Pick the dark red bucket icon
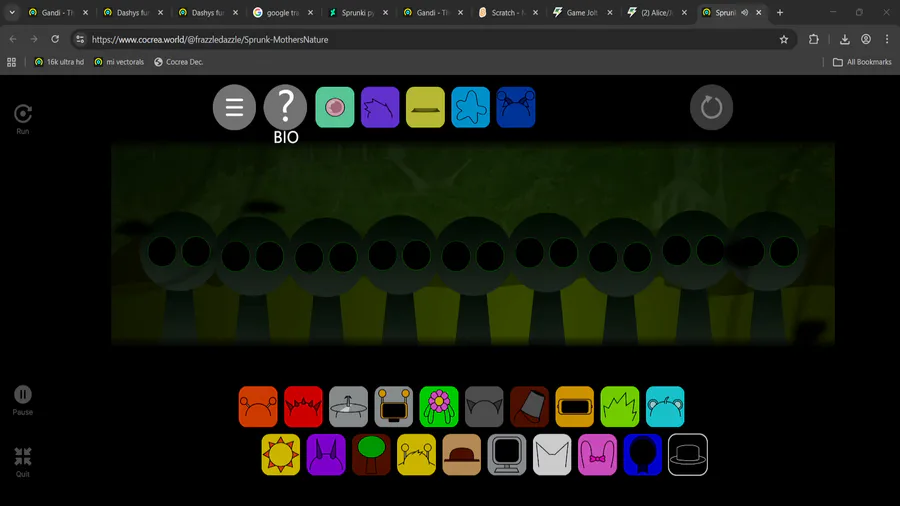Image resolution: width=900 pixels, height=506 pixels. [529, 407]
